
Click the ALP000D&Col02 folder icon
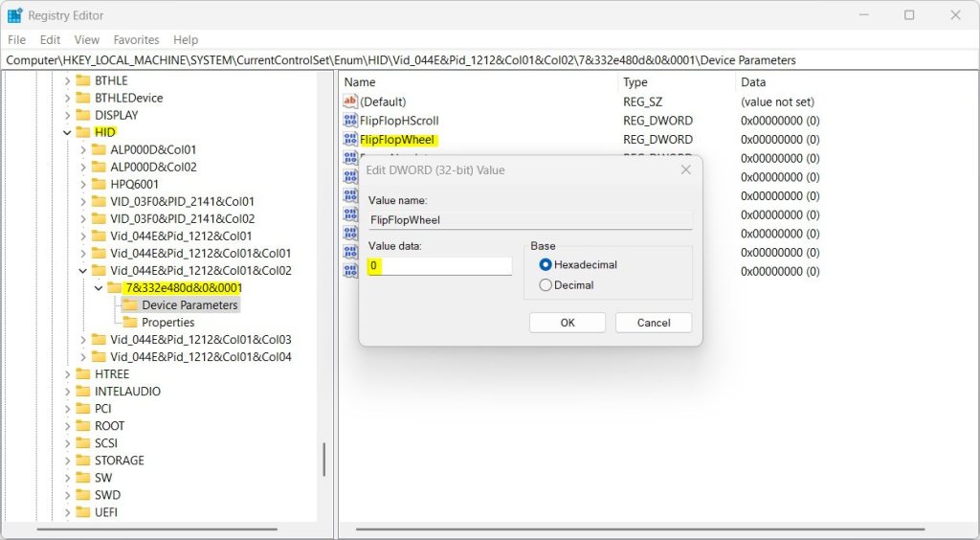tap(99, 167)
